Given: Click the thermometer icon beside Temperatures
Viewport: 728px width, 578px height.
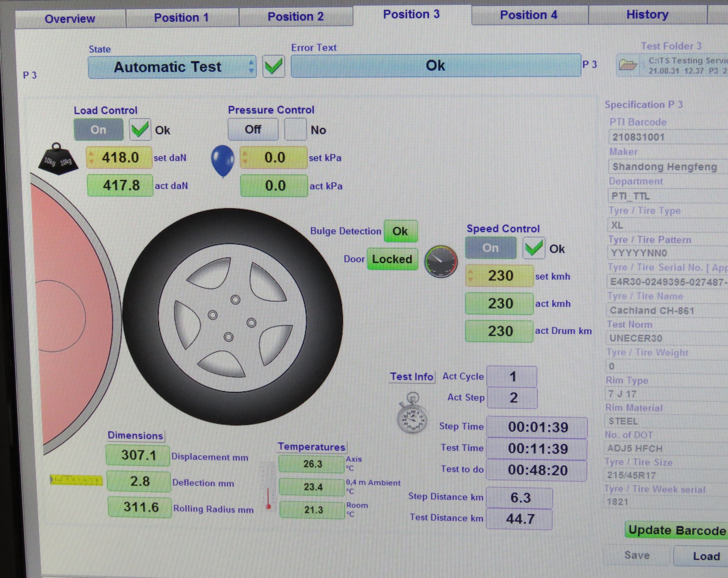Looking at the screenshot, I should click(268, 488).
